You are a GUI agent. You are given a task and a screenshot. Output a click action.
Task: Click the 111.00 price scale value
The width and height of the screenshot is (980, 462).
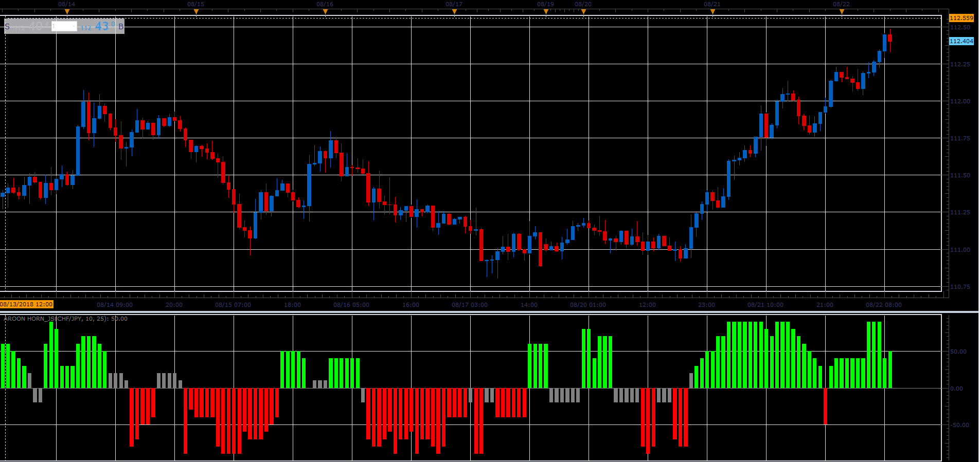click(x=960, y=250)
